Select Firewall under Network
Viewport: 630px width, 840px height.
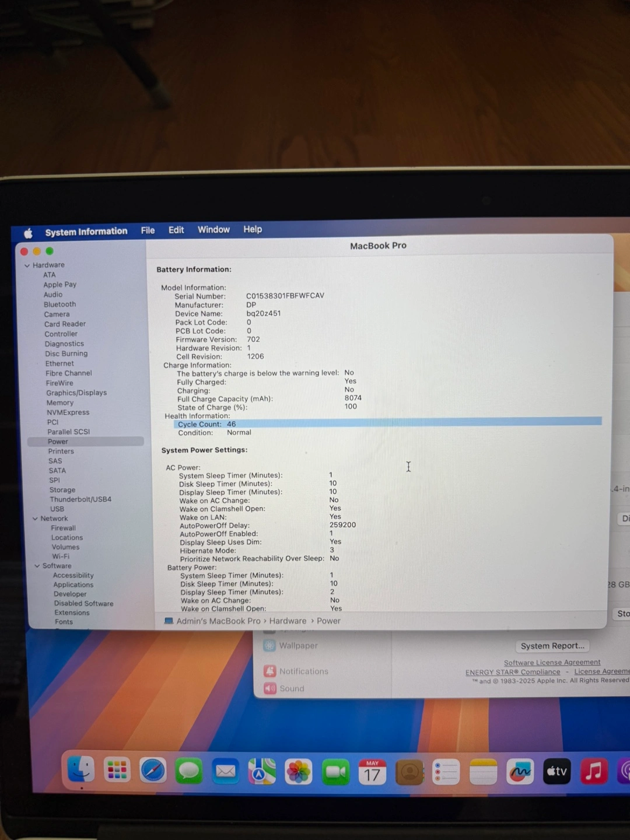click(x=63, y=528)
